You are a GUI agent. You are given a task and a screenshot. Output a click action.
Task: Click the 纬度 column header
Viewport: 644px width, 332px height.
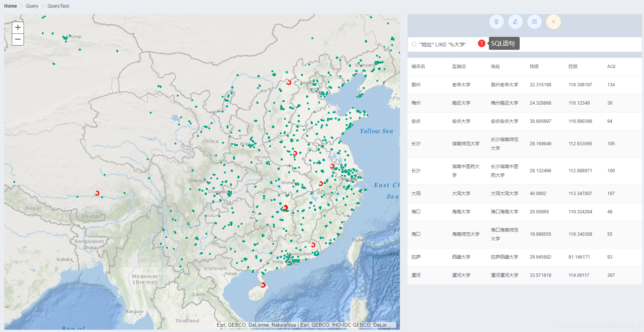pyautogui.click(x=534, y=67)
